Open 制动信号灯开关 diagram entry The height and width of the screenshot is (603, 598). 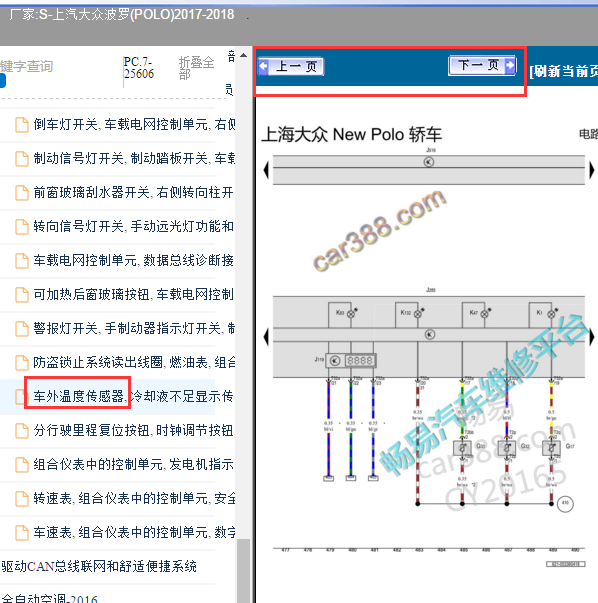134,158
